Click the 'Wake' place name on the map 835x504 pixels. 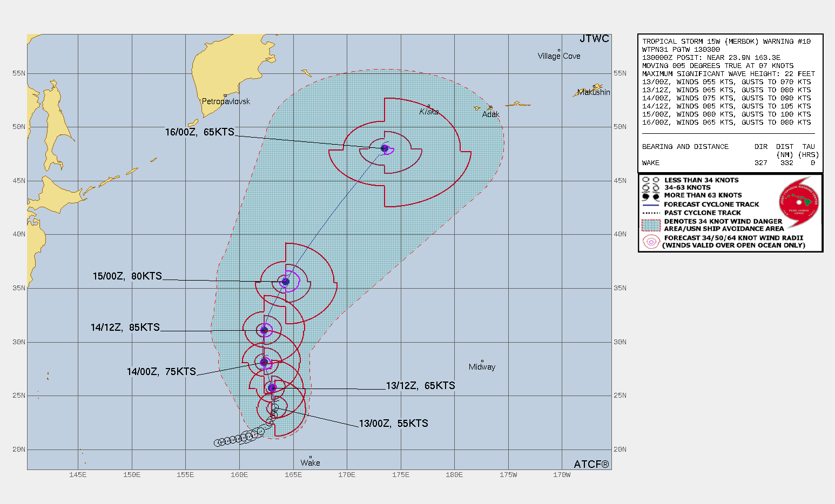pyautogui.click(x=311, y=463)
